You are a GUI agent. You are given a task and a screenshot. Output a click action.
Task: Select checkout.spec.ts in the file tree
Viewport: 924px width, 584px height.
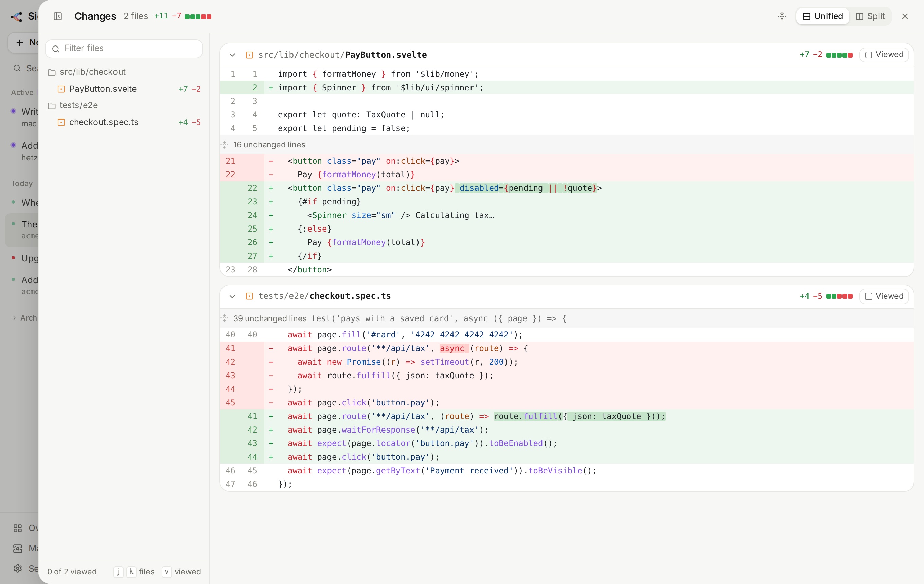[x=124, y=122]
